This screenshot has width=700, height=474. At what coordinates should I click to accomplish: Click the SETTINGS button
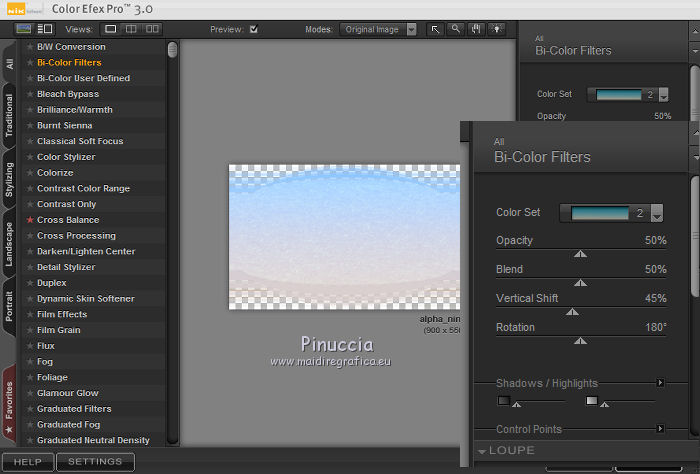[95, 462]
